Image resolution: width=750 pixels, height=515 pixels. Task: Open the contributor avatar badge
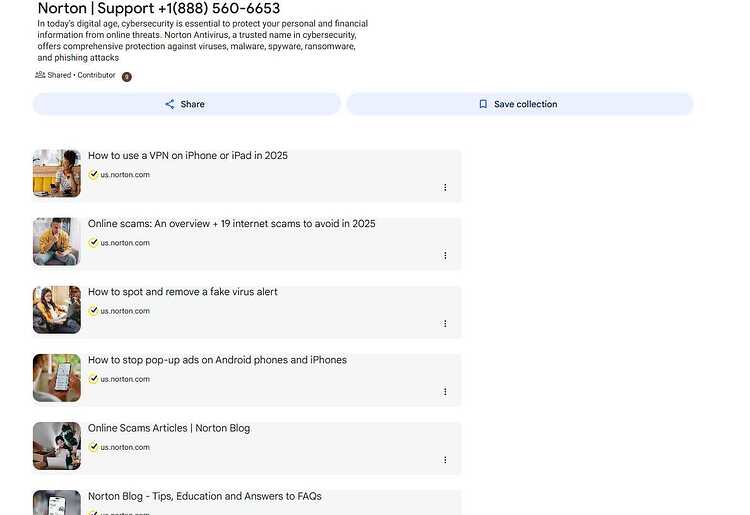[127, 77]
